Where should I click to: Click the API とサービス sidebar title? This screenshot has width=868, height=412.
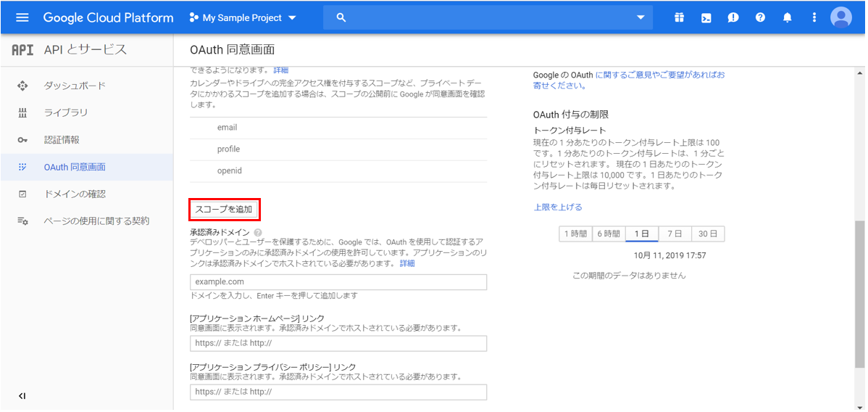[85, 50]
